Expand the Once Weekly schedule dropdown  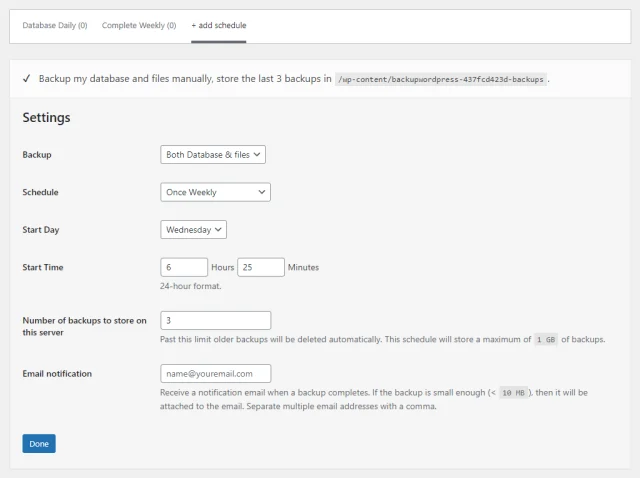tap(215, 192)
